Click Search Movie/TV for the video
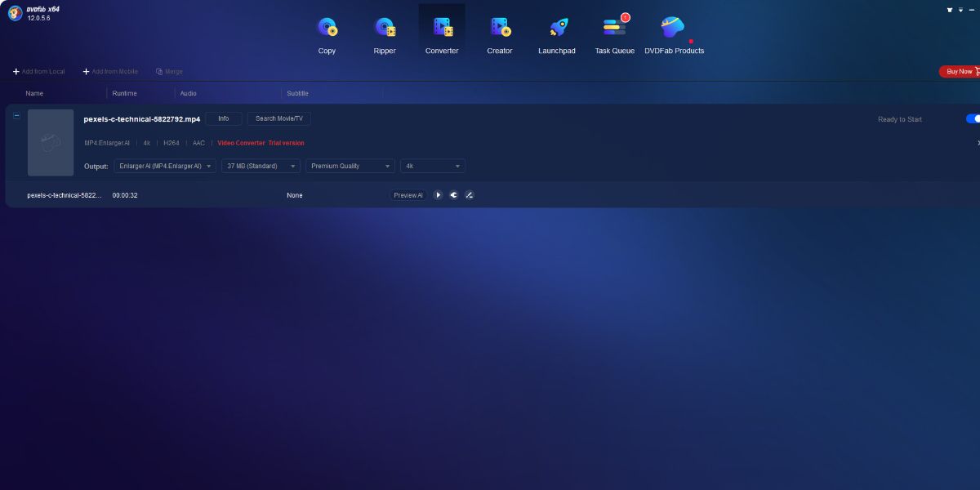The height and width of the screenshot is (490, 980). (x=278, y=118)
